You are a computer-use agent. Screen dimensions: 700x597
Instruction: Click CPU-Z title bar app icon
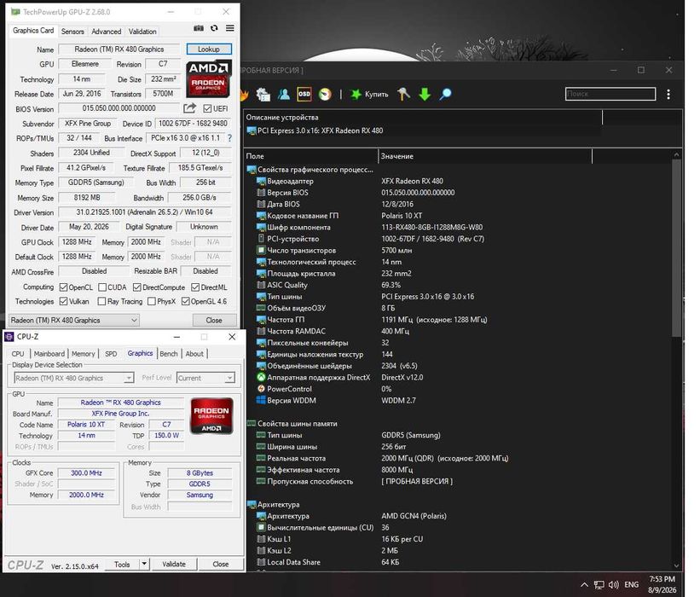[9, 337]
